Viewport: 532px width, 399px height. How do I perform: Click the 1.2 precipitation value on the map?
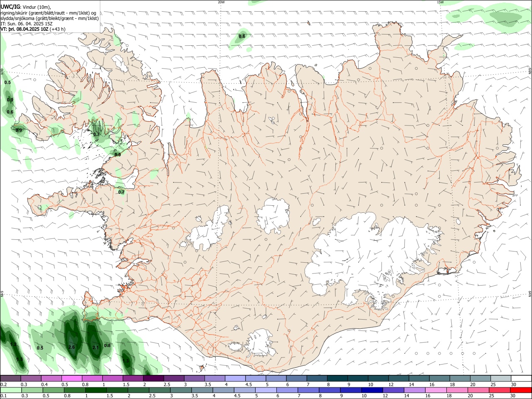click(13, 345)
